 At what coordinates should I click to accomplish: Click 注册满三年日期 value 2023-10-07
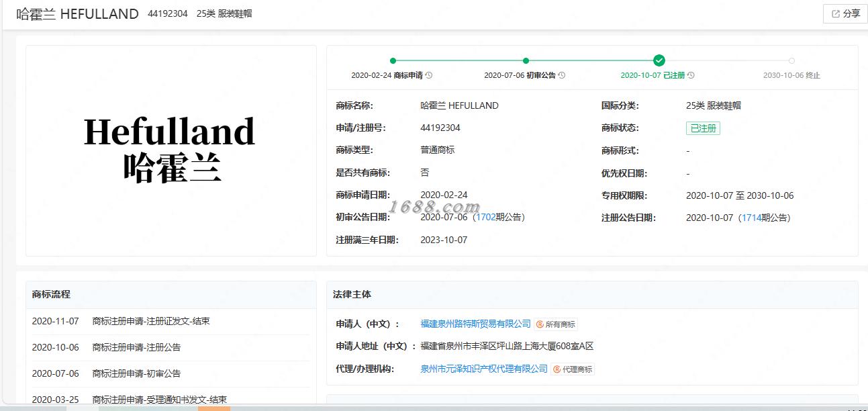[444, 240]
